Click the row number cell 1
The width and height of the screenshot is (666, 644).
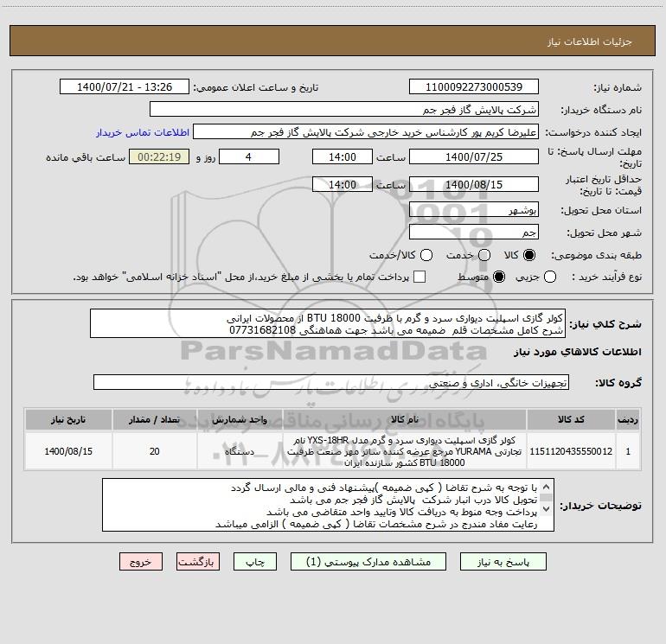coord(628,451)
